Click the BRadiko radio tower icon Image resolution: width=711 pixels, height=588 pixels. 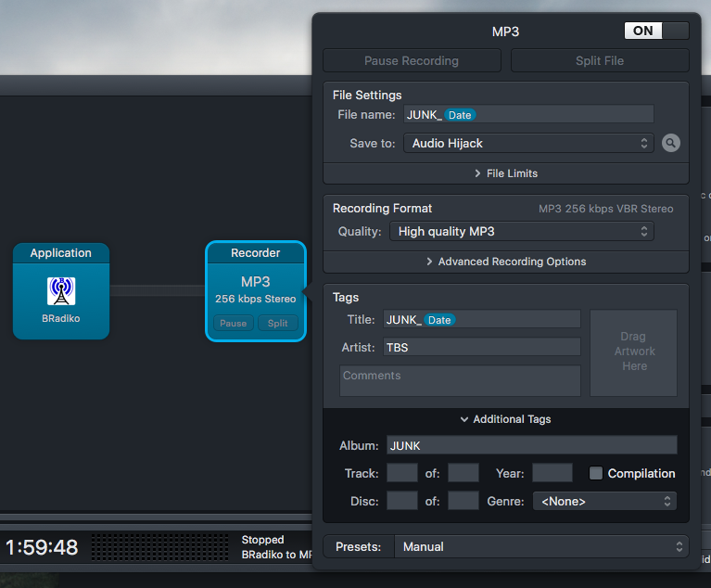[x=61, y=291]
